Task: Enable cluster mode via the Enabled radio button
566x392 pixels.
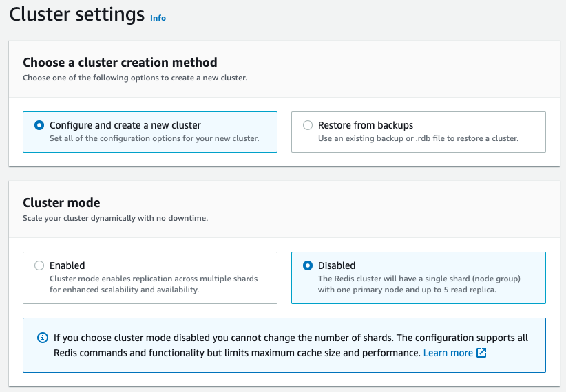Action: click(39, 265)
